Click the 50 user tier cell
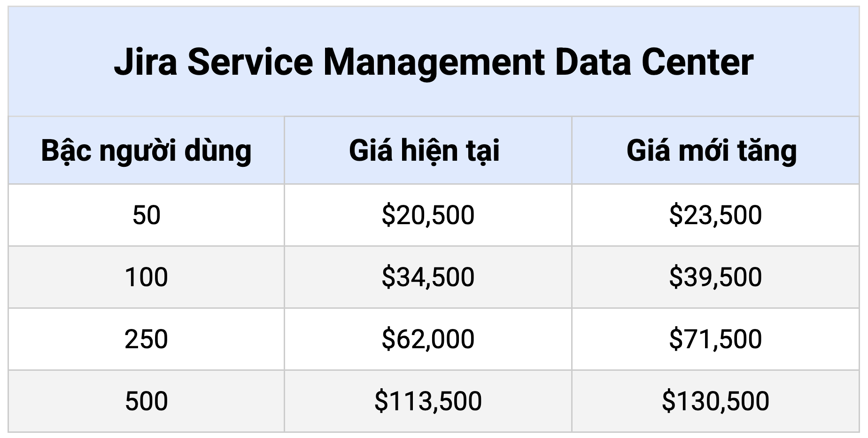The width and height of the screenshot is (868, 438). pos(146,215)
